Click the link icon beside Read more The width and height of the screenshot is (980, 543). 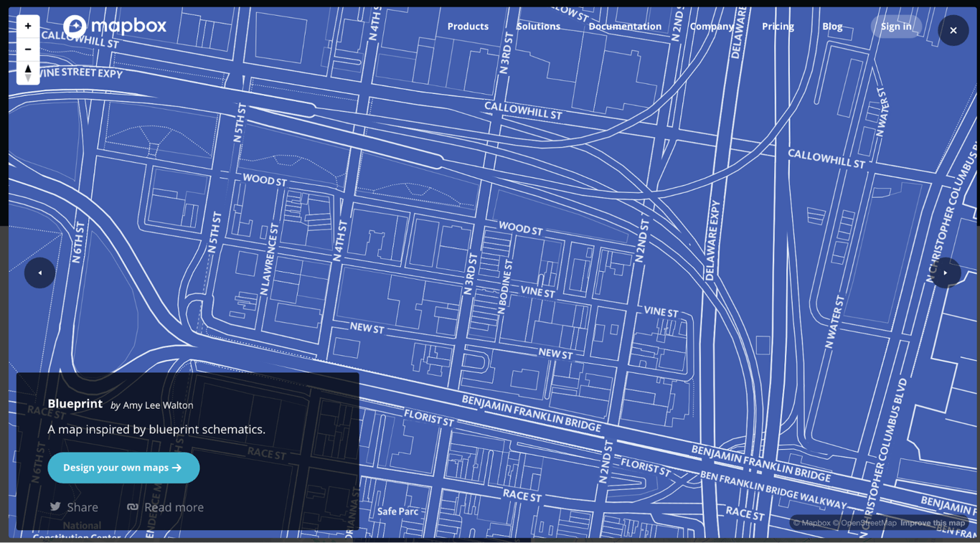click(133, 506)
